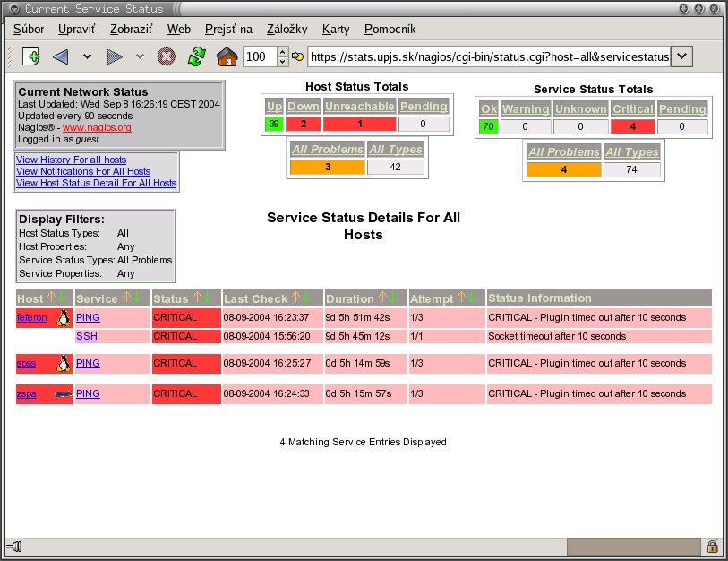Click the padlock security icon in status bar
Screen dimensions: 728x561
[712, 547]
